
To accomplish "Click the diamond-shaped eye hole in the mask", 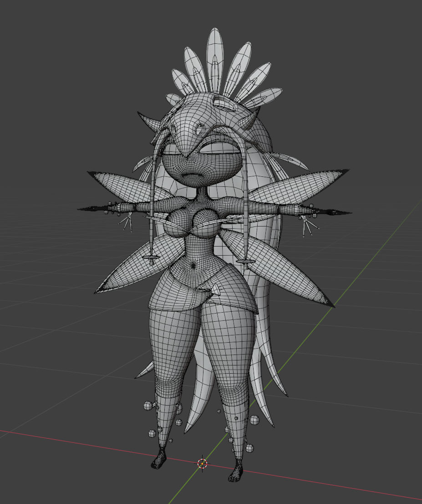I will (200, 128).
